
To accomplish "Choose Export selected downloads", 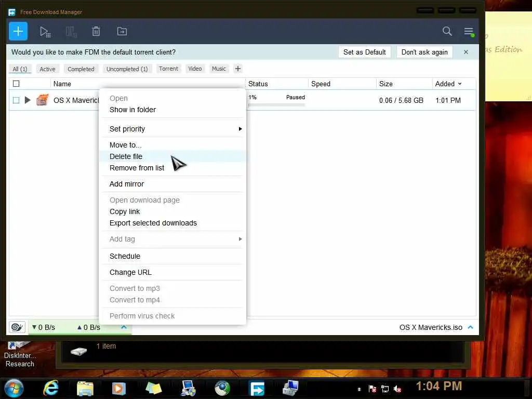I will coord(172,223).
